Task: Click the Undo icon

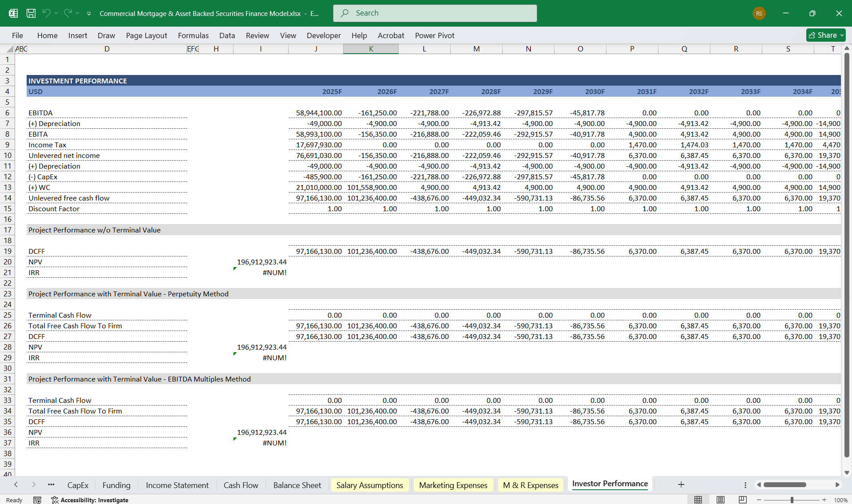Action: [48, 13]
